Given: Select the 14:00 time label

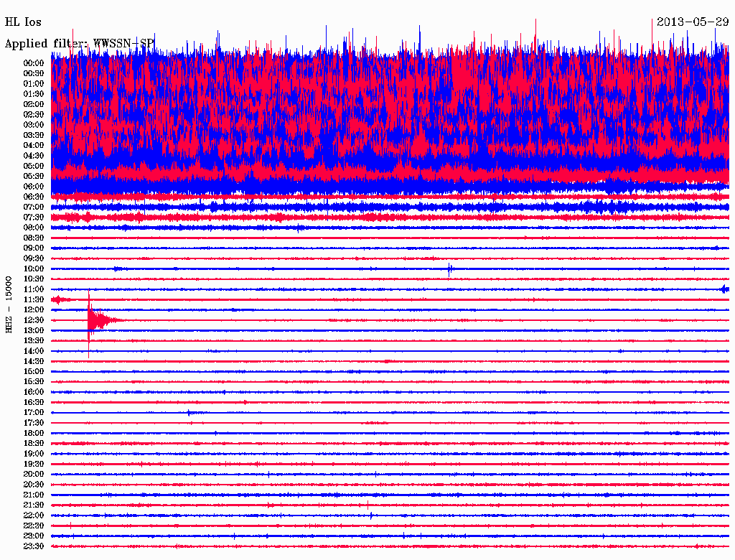Looking at the screenshot, I should 33,351.
